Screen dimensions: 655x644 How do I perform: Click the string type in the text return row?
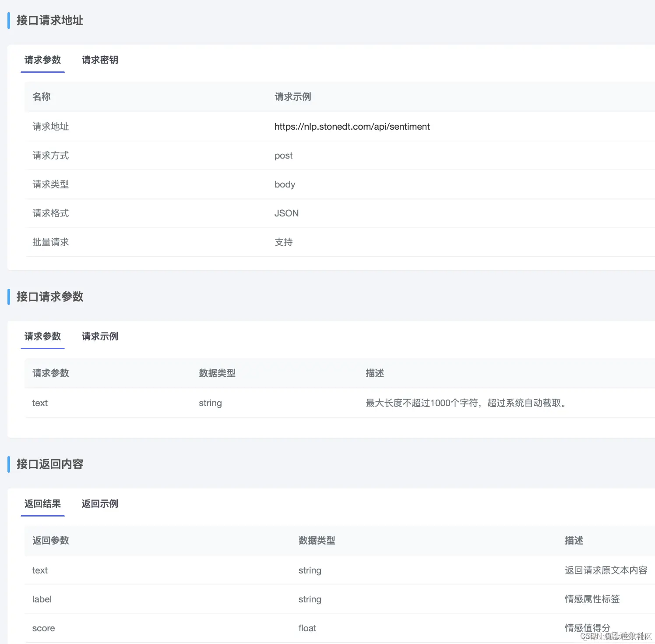coord(310,570)
